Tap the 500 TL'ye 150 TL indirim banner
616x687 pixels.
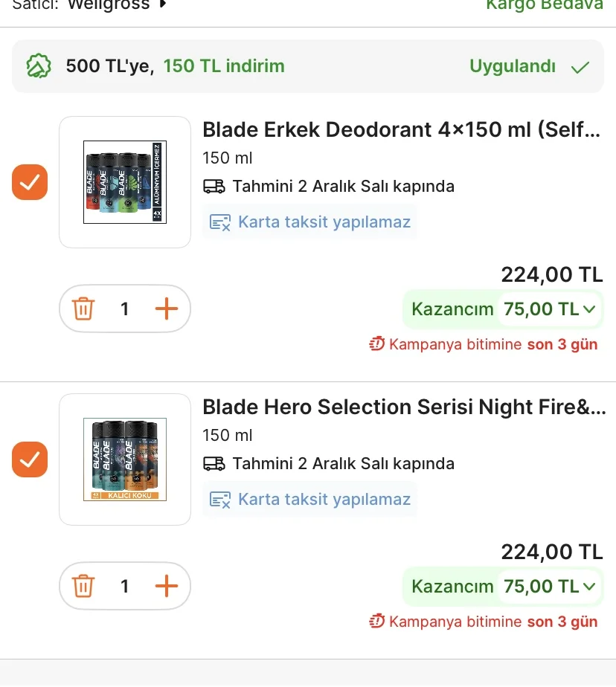175,66
